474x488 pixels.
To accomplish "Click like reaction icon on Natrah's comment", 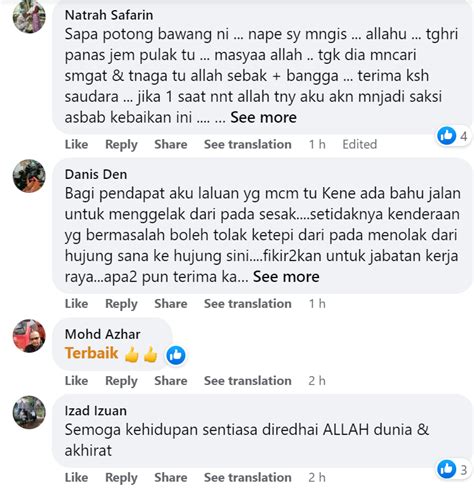I will point(446,136).
